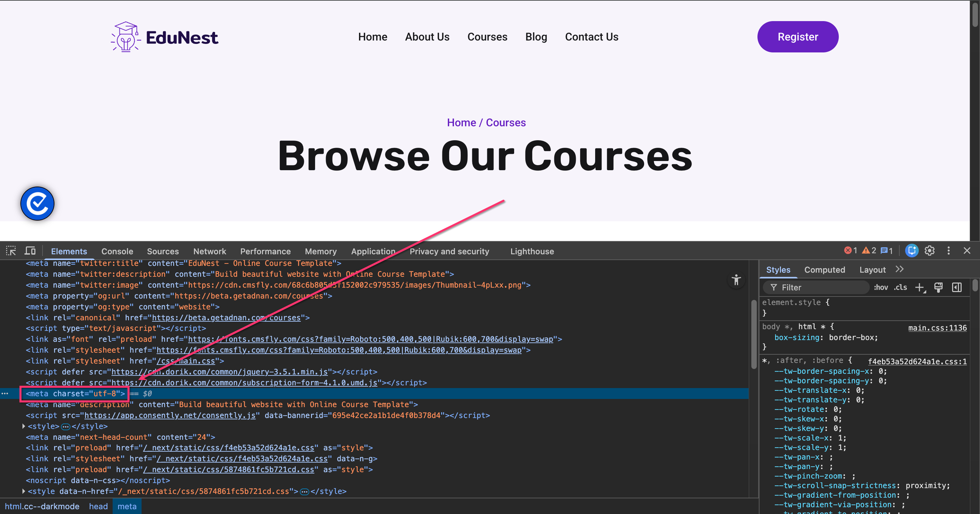Toggle the :hov element state panel
Screen dimensions: 980x514
(x=881, y=288)
